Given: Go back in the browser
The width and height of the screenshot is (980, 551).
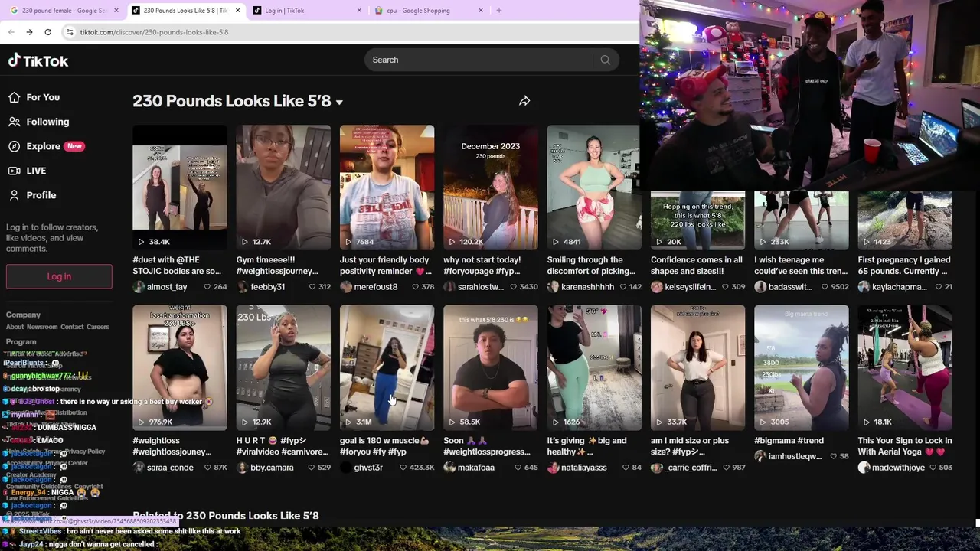Looking at the screenshot, I should click(11, 32).
